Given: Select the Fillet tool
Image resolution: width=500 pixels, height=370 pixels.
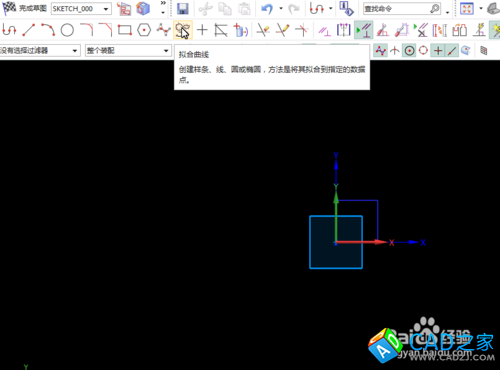Looking at the screenshot, I should tap(86, 30).
